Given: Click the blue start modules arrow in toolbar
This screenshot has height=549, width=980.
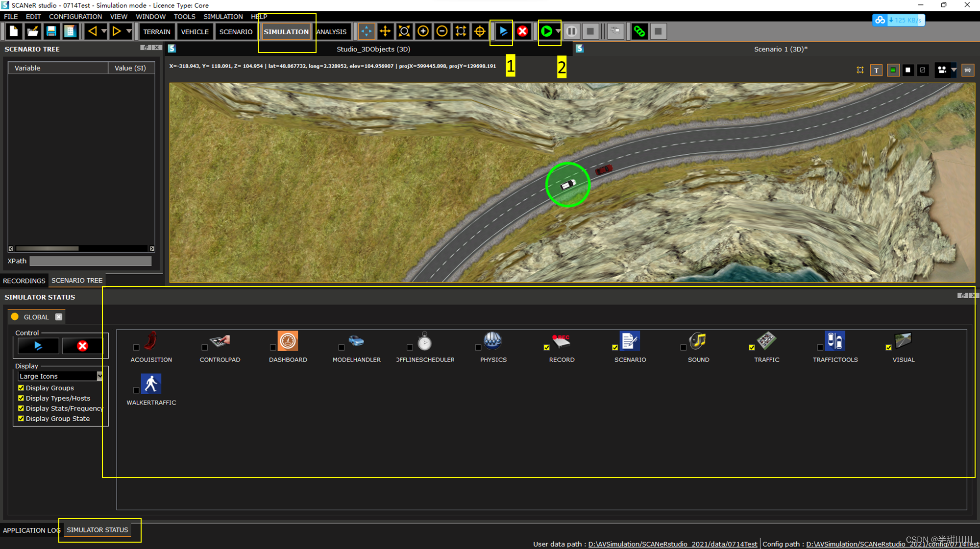Looking at the screenshot, I should click(503, 32).
